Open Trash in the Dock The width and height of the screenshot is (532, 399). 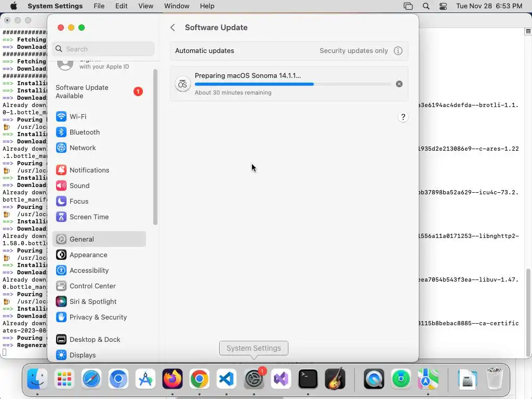coord(495,378)
